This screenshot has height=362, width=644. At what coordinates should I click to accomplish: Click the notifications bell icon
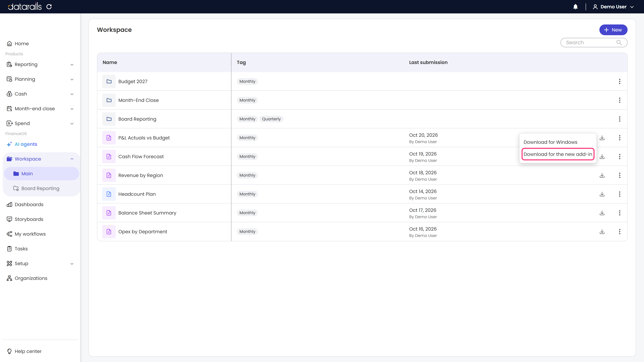(575, 7)
